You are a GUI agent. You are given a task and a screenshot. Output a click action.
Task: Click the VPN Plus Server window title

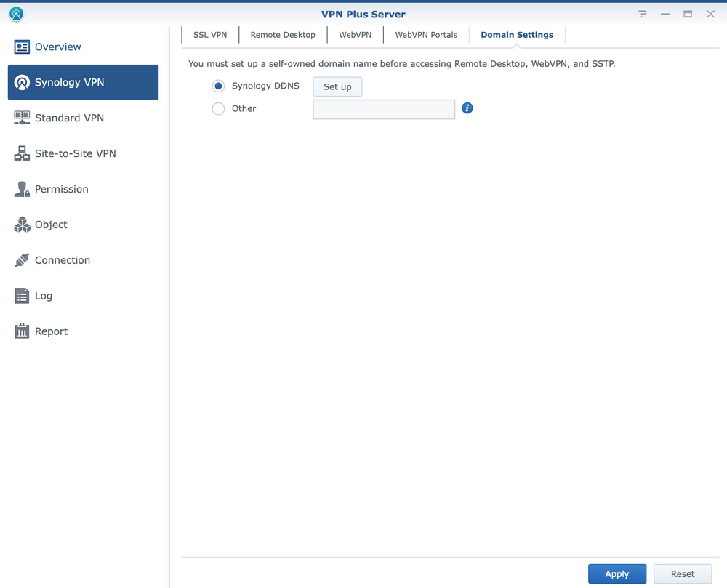[363, 15]
